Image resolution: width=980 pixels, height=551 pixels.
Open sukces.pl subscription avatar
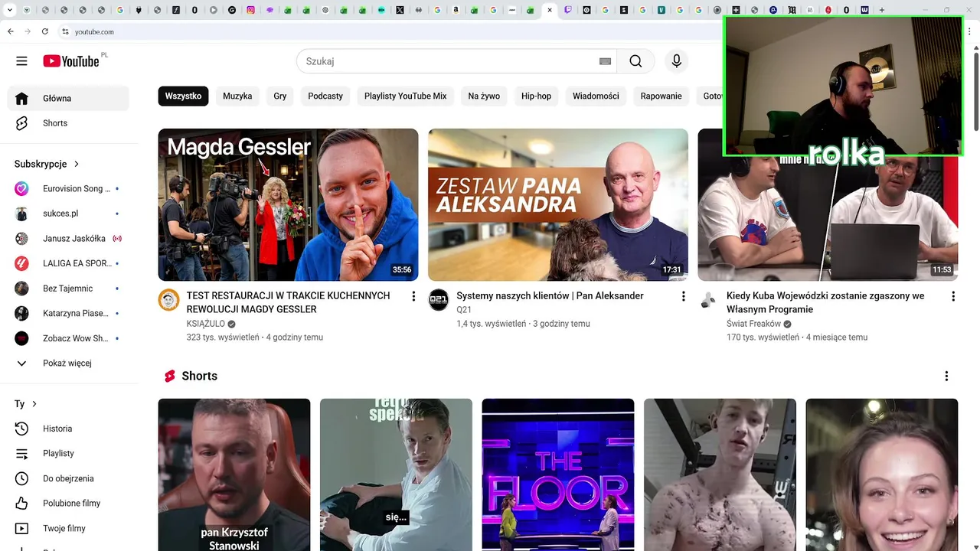(21, 214)
